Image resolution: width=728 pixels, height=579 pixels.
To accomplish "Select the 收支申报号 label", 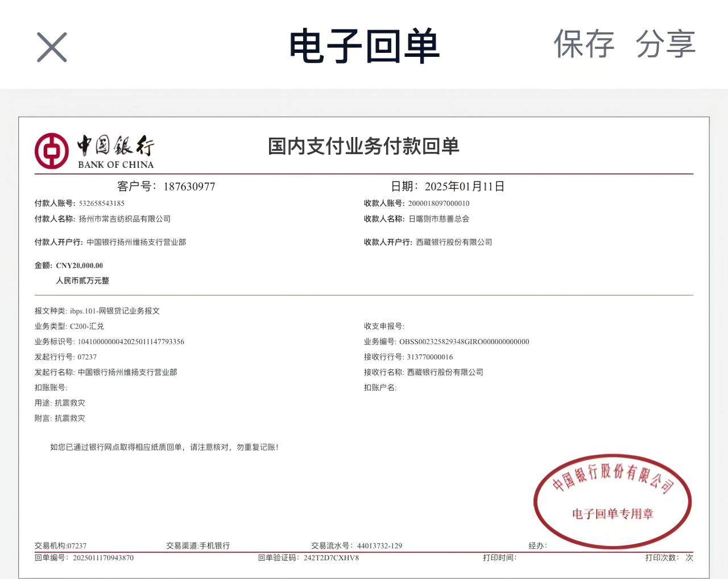I will (x=384, y=326).
